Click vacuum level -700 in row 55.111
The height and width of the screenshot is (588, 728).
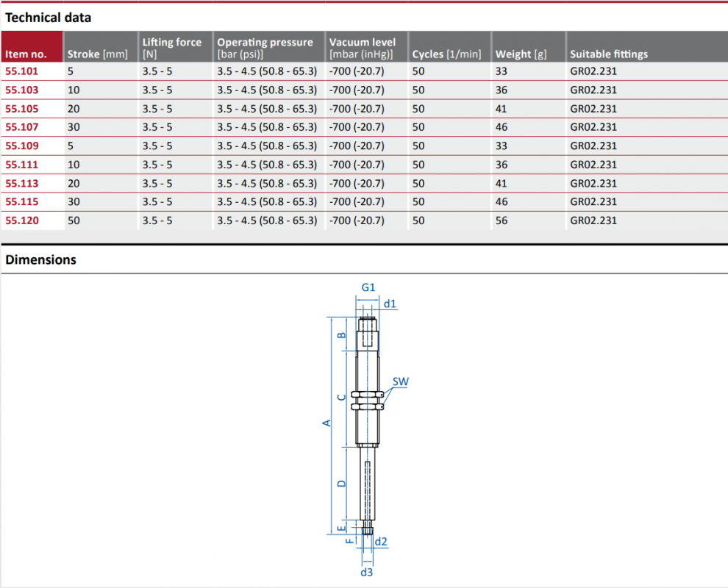357,165
